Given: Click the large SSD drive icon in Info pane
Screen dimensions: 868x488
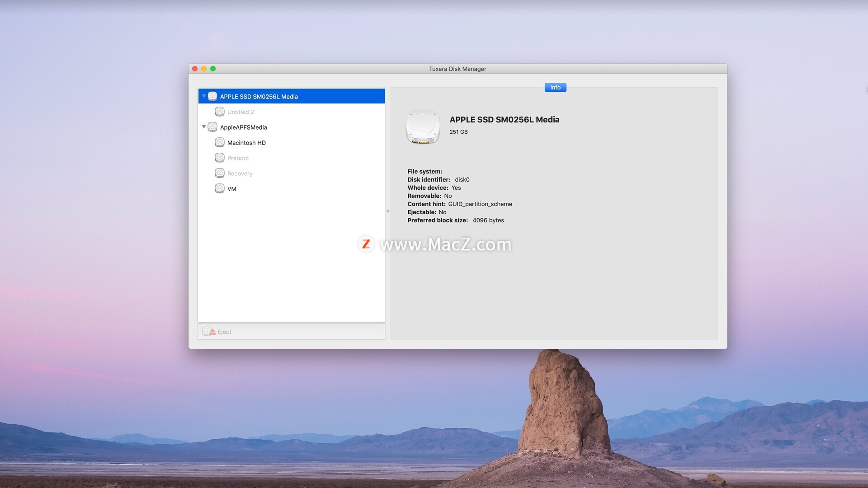Looking at the screenshot, I should 423,127.
